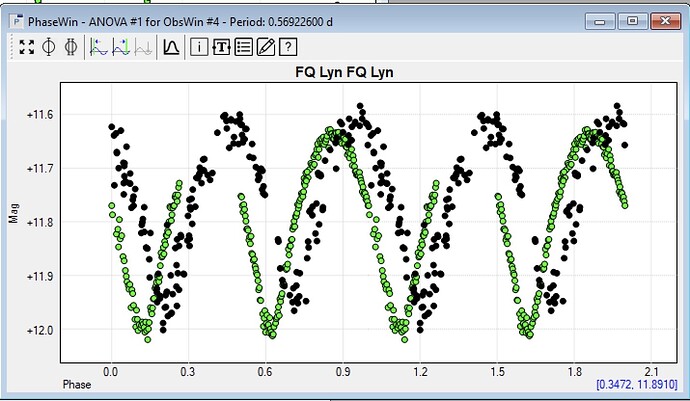Click the pencil edit toolbar icon
This screenshot has height=401, width=690.
point(265,47)
